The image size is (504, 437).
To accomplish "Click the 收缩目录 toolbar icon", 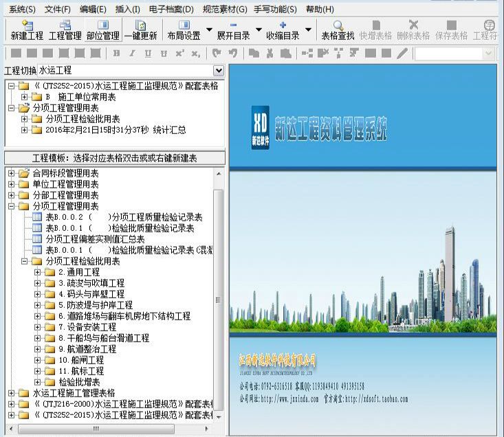I will point(283,25).
